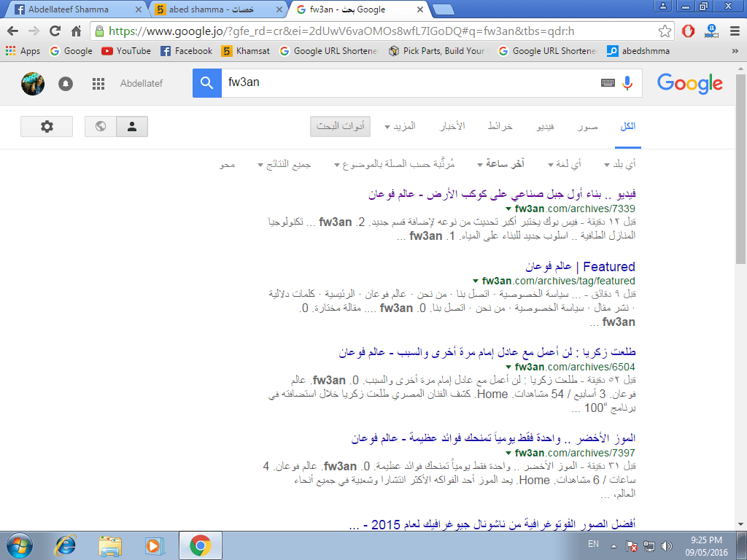Open Windows Media Player from taskbar
Image resolution: width=747 pixels, height=560 pixels.
tap(154, 545)
